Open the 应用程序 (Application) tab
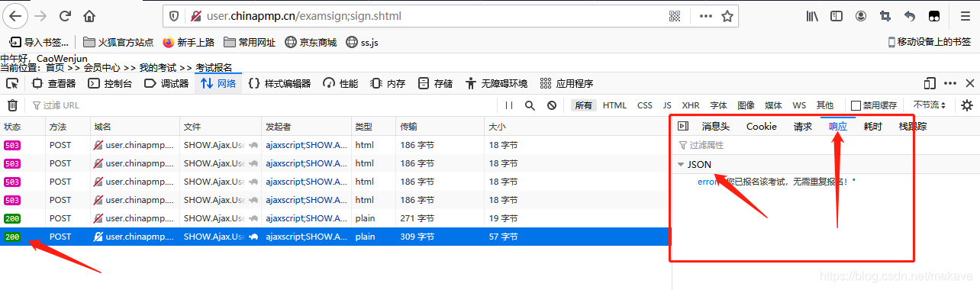The image size is (980, 290). click(566, 83)
